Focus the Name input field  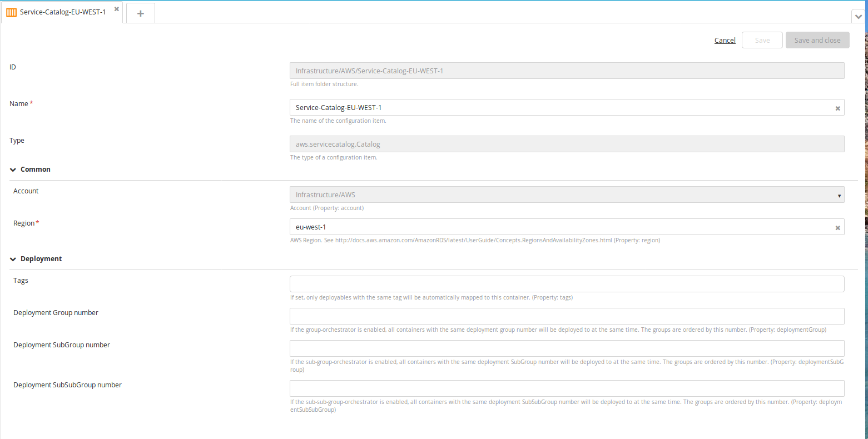click(x=561, y=108)
